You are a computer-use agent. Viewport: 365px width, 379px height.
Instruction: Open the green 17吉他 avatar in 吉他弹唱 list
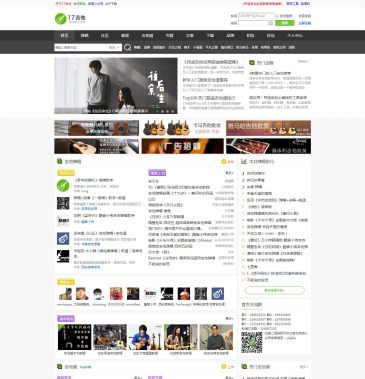point(63,186)
